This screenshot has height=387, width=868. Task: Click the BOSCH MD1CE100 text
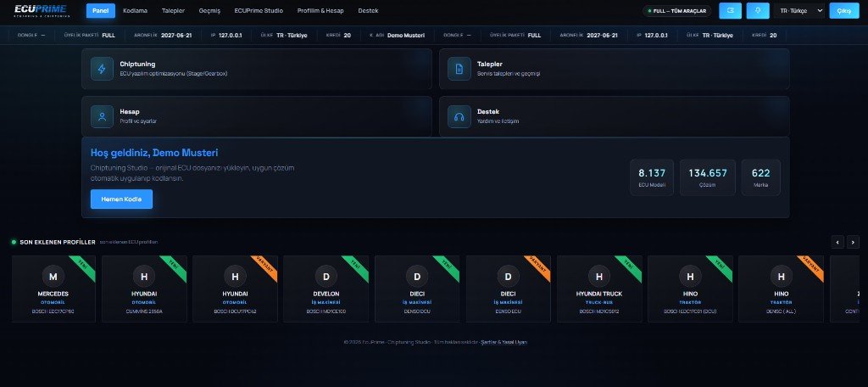point(326,311)
